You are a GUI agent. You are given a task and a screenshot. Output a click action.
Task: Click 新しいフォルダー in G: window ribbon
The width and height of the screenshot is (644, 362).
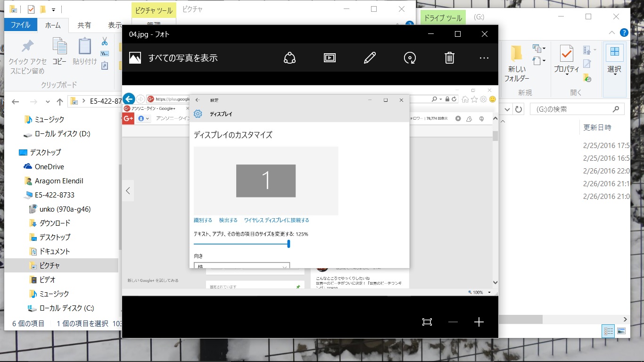coord(517,64)
